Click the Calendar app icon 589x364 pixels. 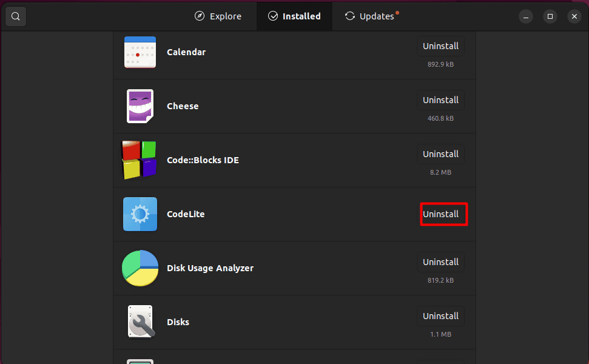[140, 52]
